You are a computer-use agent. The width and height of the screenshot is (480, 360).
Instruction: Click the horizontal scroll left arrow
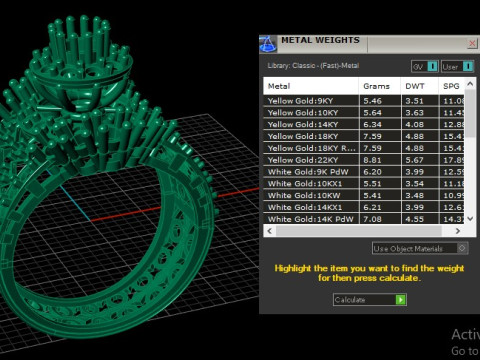(270, 231)
